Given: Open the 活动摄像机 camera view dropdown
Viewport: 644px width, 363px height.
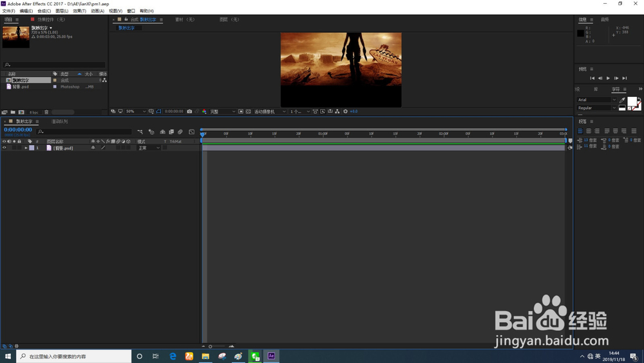Looking at the screenshot, I should [x=269, y=112].
